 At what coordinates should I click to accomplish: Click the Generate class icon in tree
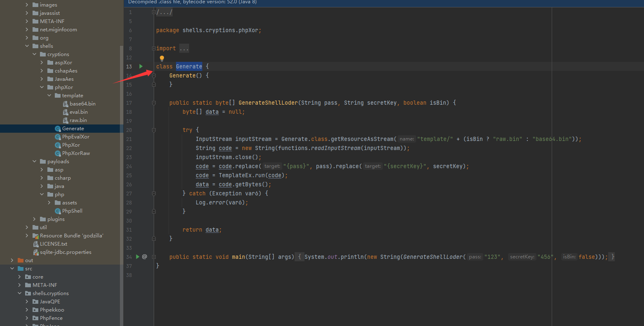pos(58,129)
